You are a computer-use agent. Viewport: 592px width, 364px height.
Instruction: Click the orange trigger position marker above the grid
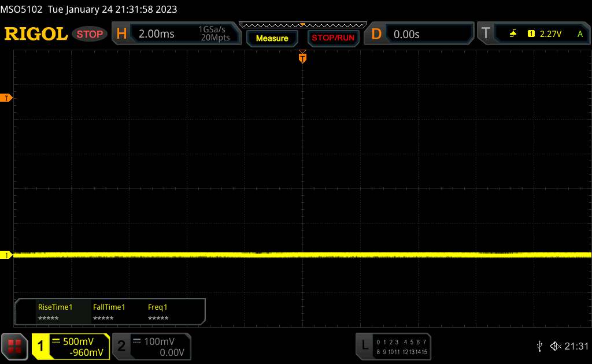302,57
